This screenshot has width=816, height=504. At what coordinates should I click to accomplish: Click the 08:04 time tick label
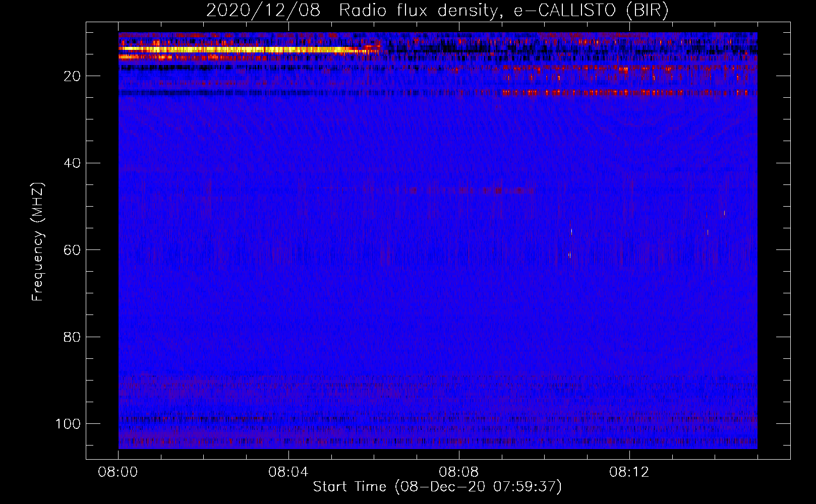(288, 472)
